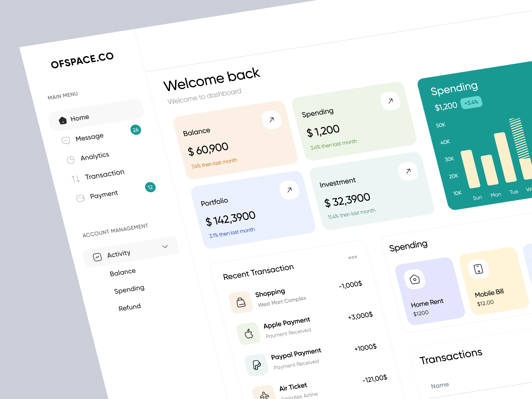
Task: Open Message in the main menu
Action: click(89, 137)
